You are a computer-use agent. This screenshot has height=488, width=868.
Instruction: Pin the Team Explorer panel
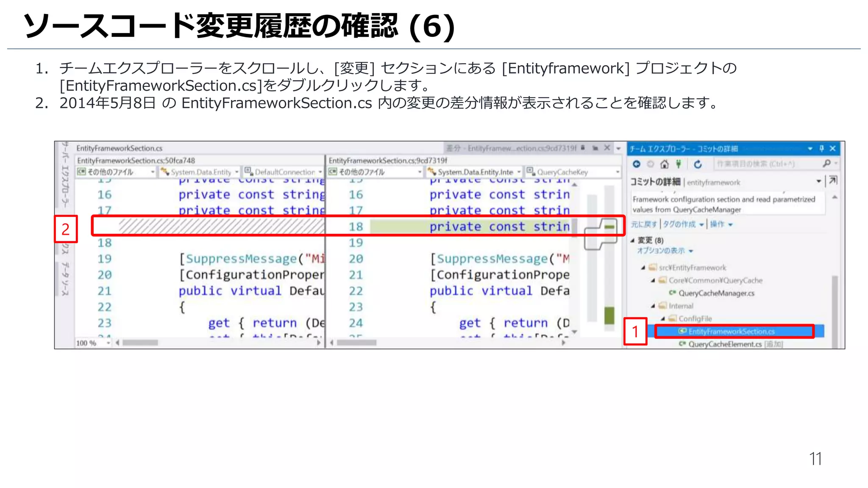[821, 148]
